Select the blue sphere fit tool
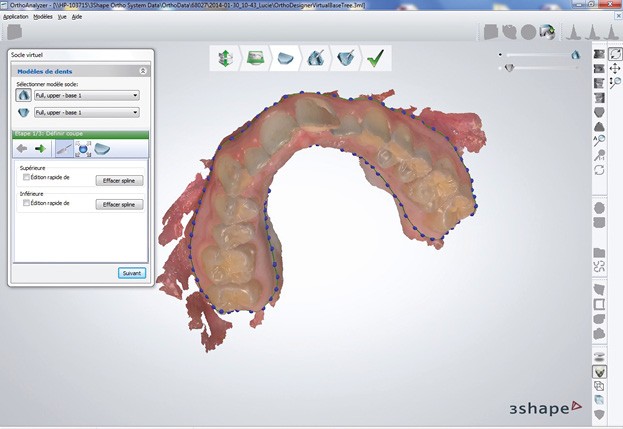The height and width of the screenshot is (429, 623). (x=83, y=148)
